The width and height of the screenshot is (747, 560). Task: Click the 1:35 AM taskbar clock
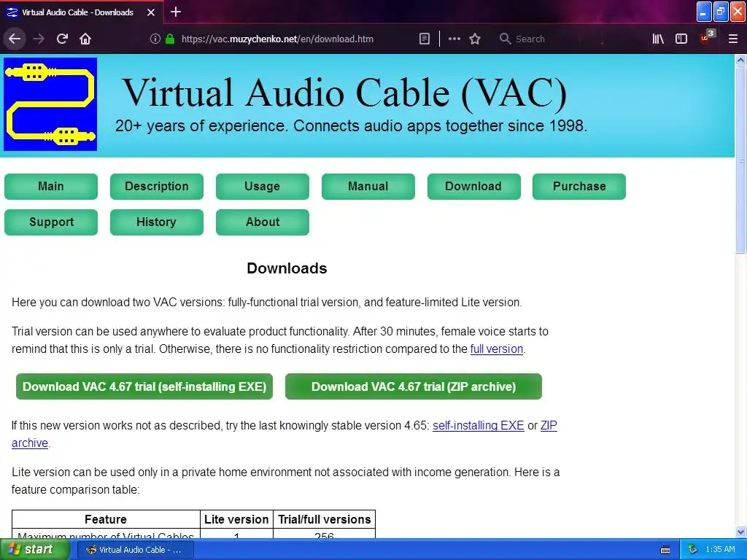coord(720,550)
